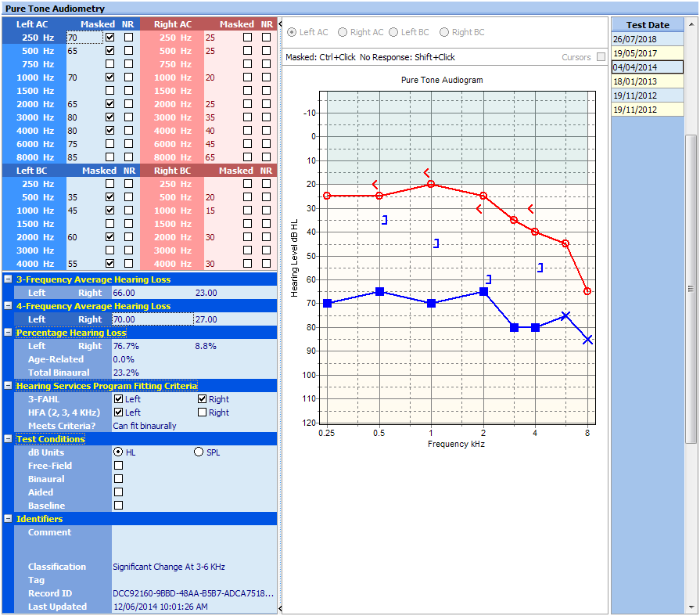Select the Right BC radio button
This screenshot has width=700, height=616.
pos(444,32)
